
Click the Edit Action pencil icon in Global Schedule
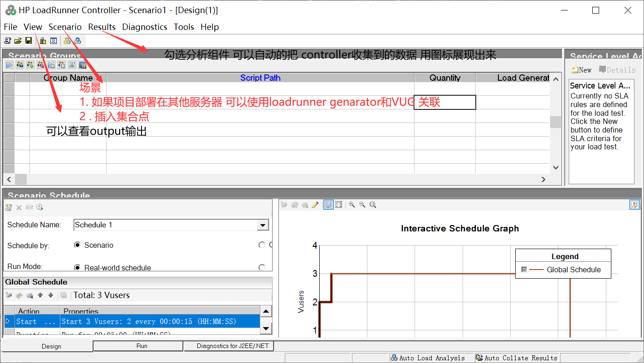click(x=19, y=295)
